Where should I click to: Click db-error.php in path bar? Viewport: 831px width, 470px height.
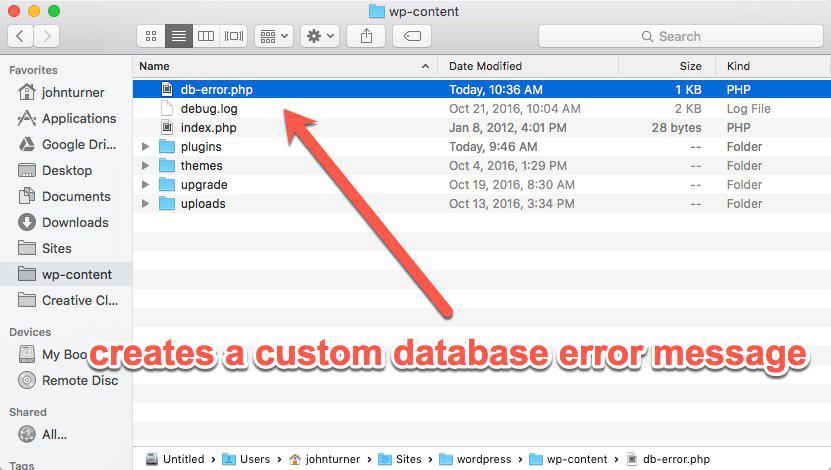point(668,459)
